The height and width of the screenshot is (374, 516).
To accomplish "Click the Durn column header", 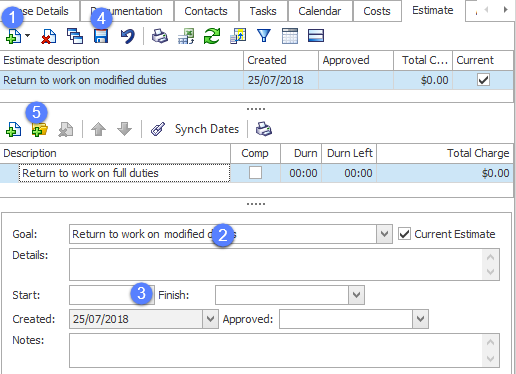I will 301,153.
